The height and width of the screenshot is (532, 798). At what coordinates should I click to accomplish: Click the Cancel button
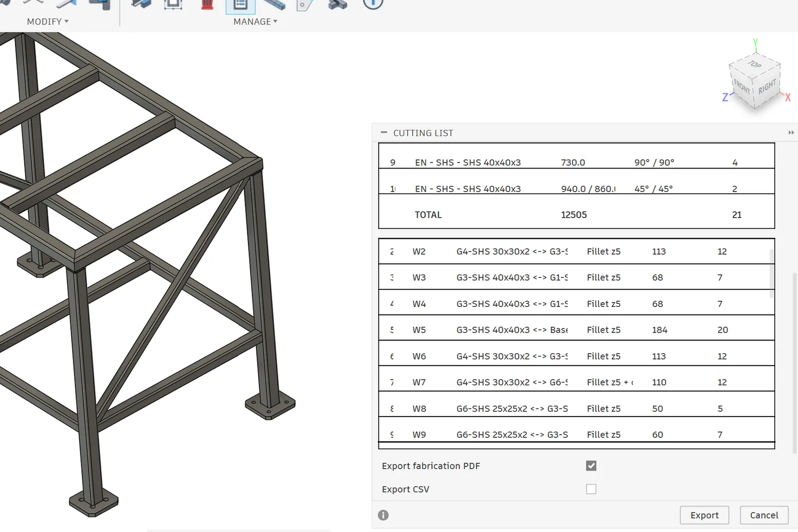coord(764,515)
